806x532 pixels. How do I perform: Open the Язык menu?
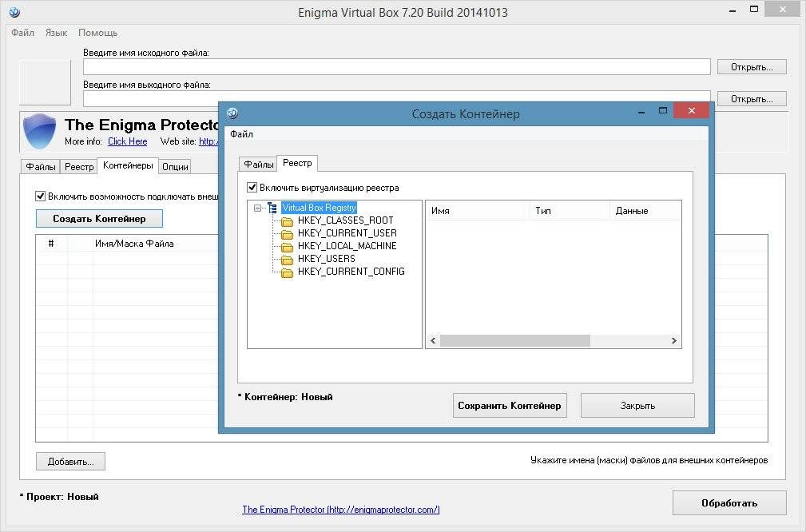pyautogui.click(x=56, y=33)
